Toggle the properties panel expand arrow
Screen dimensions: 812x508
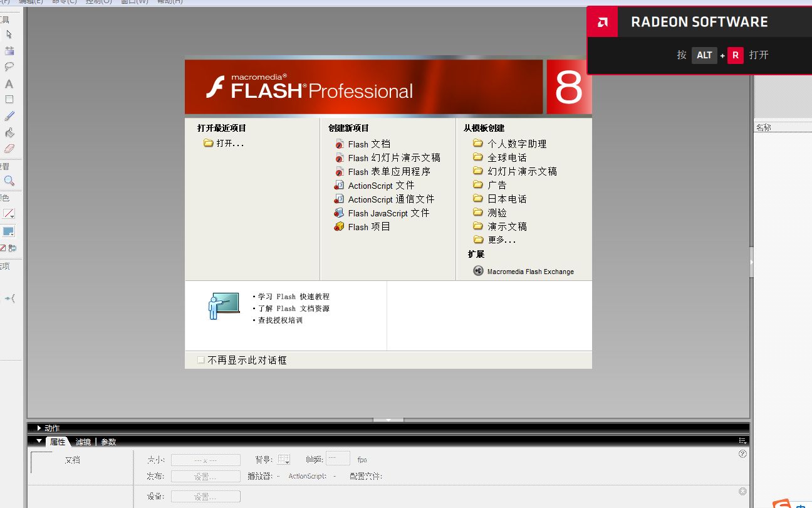(742, 491)
